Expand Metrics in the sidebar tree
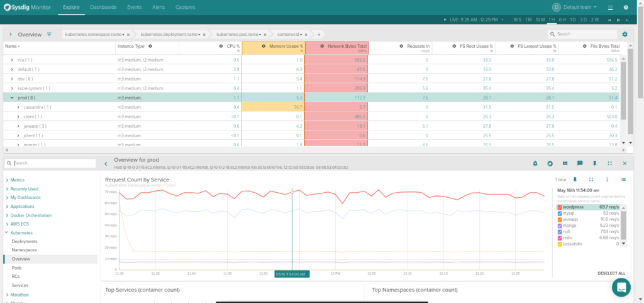 click(x=7, y=180)
